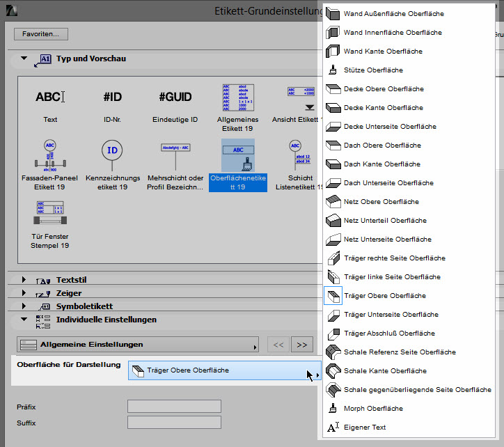Click the ARCHICAD logo in title bar
Viewport: 504px width, 447px height.
(x=12, y=10)
